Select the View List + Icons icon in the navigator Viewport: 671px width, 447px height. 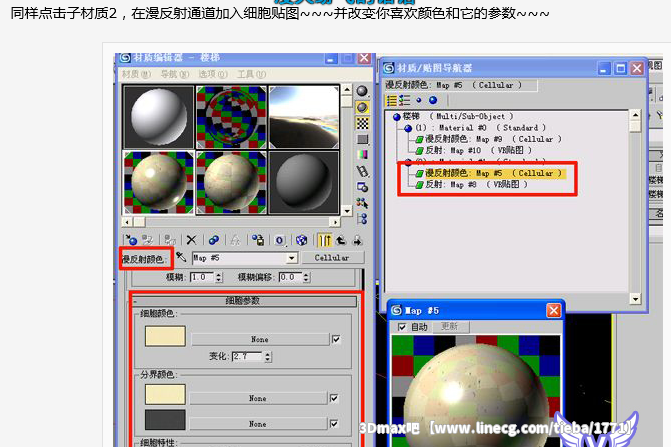pos(404,101)
